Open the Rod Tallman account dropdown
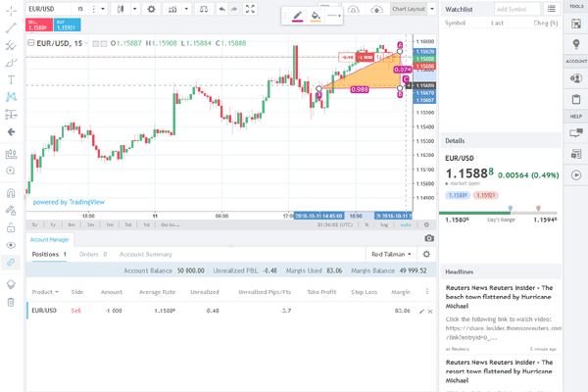 [x=391, y=255]
